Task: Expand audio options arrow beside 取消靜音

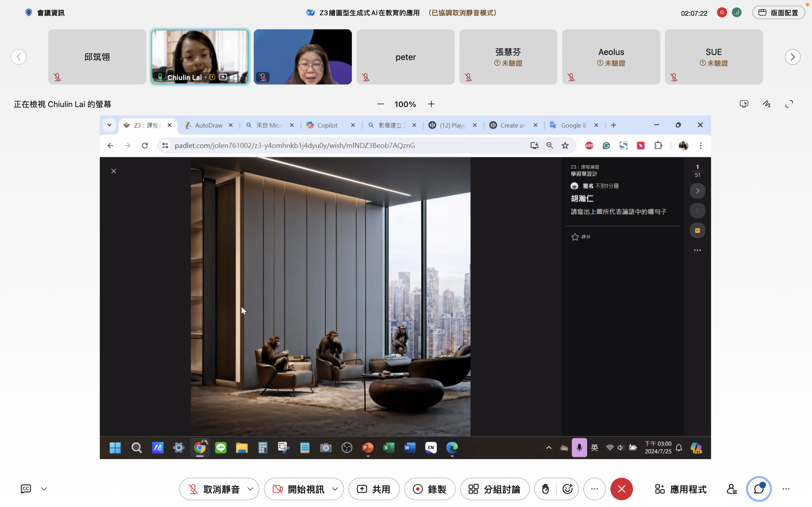Action: pos(250,489)
